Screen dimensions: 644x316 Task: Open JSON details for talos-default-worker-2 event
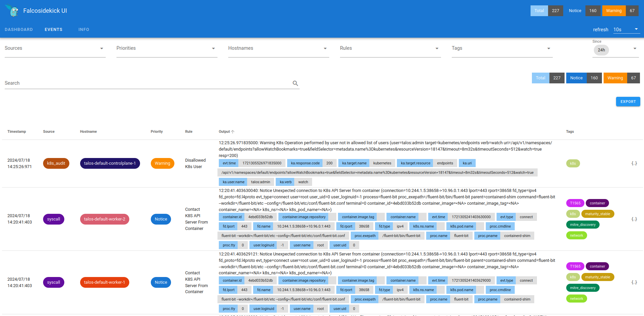634,219
